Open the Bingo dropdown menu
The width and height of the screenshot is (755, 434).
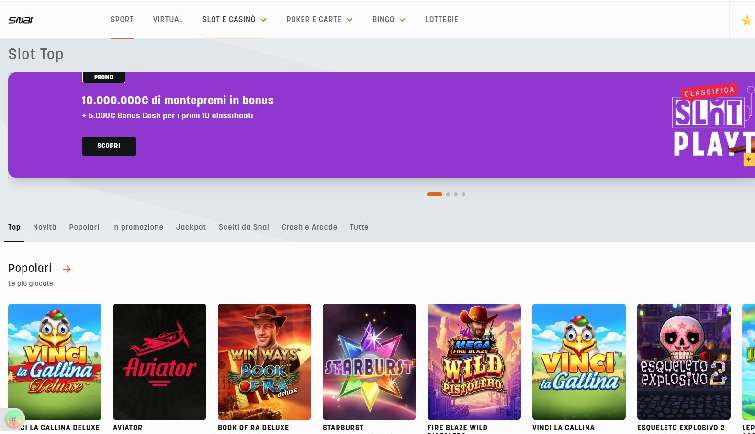(x=388, y=19)
